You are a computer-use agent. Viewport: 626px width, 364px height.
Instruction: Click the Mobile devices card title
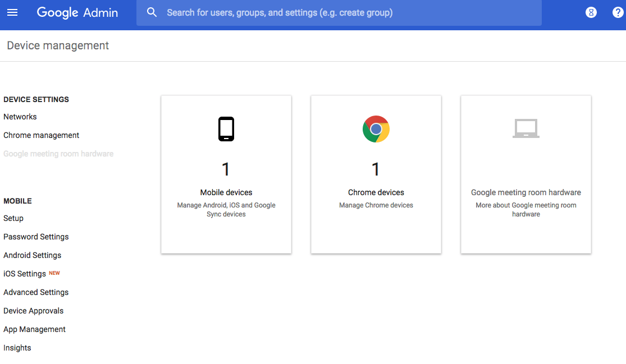(x=226, y=192)
